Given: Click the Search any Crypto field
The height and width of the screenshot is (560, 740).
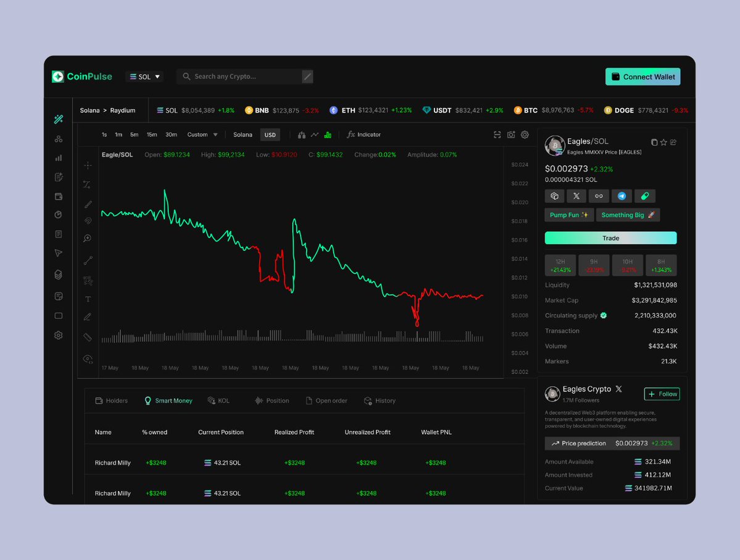Looking at the screenshot, I should tap(245, 76).
